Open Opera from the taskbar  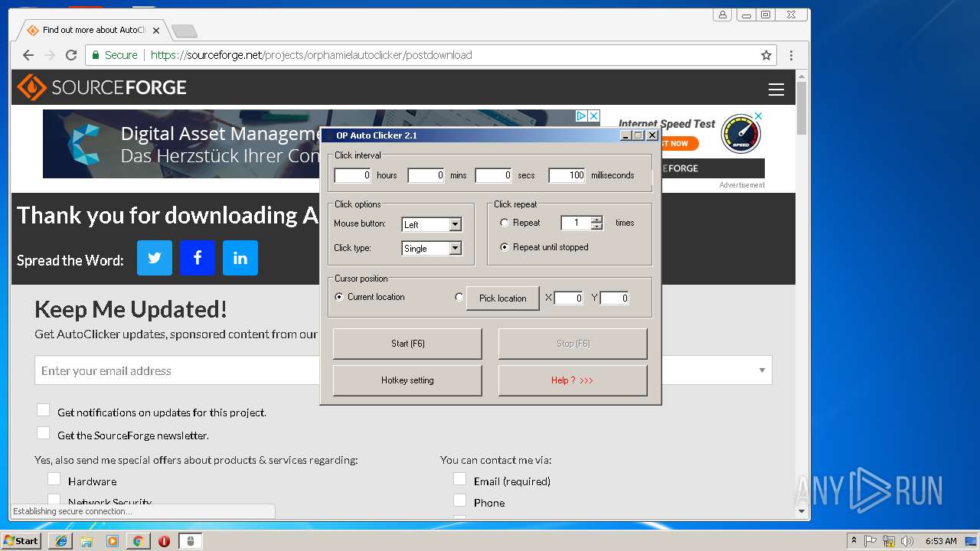[x=164, y=541]
